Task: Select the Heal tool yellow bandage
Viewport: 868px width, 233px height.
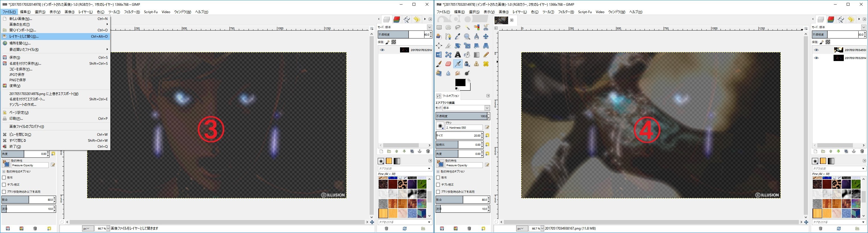Action: pyautogui.click(x=486, y=64)
